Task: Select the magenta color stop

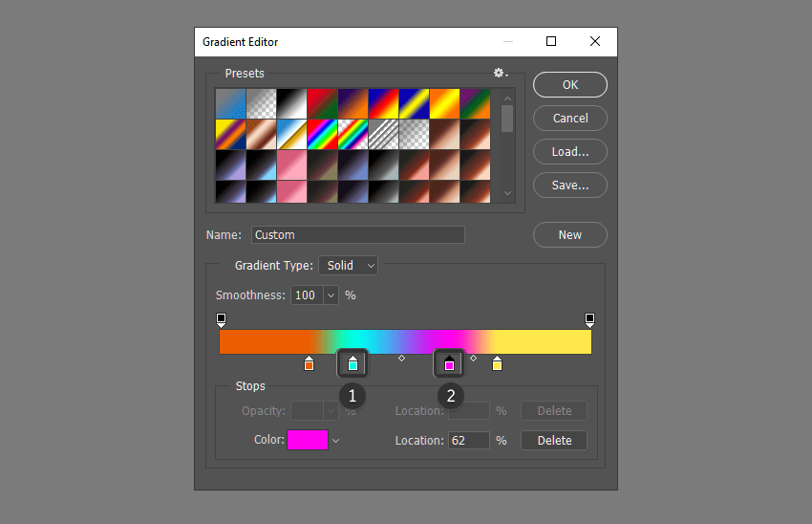Action: point(449,364)
